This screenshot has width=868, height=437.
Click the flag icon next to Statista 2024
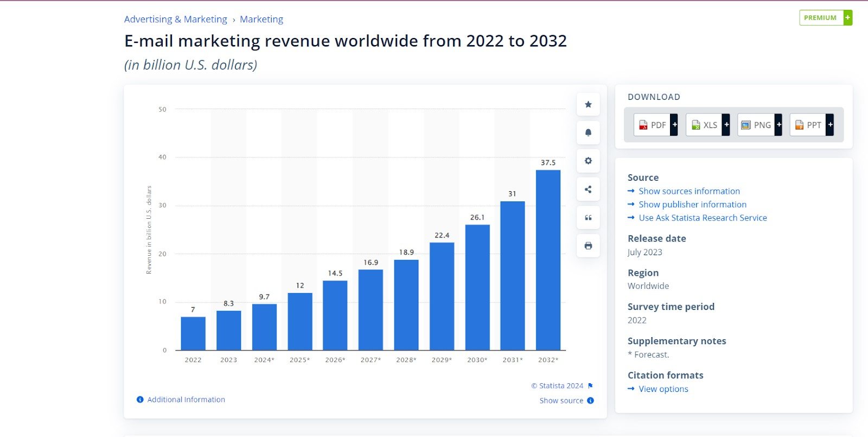[590, 386]
